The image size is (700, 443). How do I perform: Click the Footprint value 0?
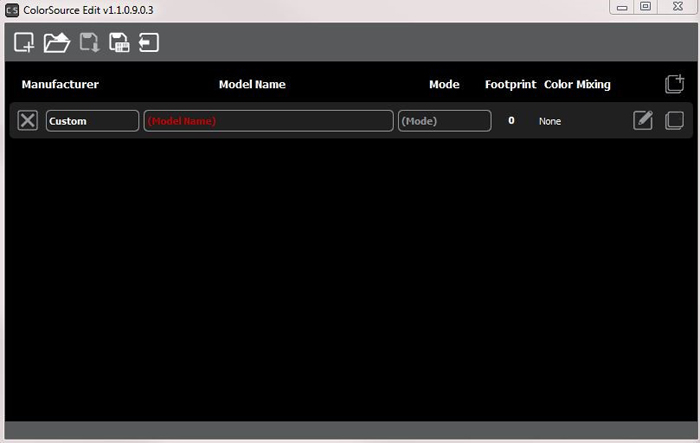point(511,121)
